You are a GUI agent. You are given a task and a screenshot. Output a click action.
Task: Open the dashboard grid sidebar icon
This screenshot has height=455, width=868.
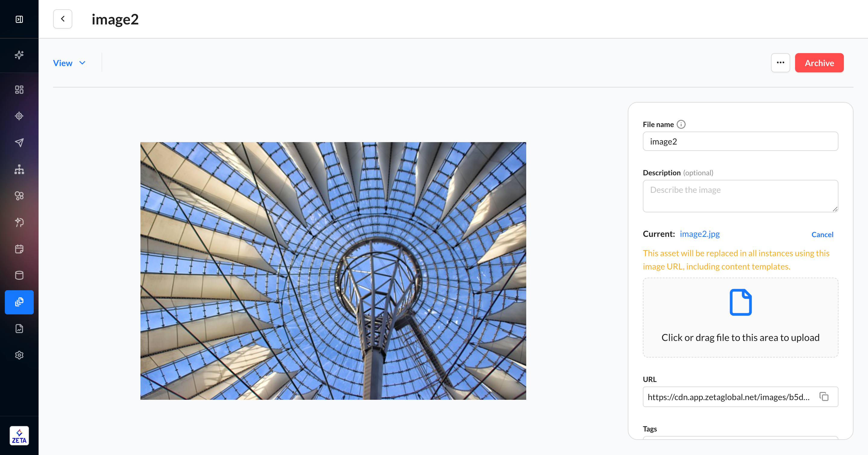coord(19,89)
